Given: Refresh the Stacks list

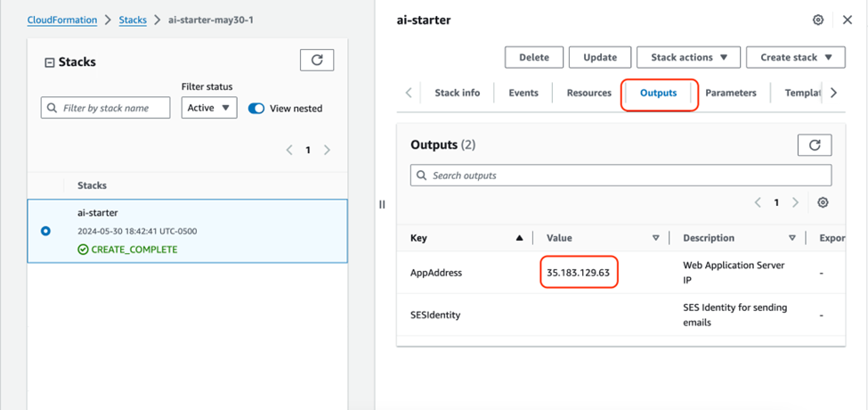Looking at the screenshot, I should tap(317, 60).
